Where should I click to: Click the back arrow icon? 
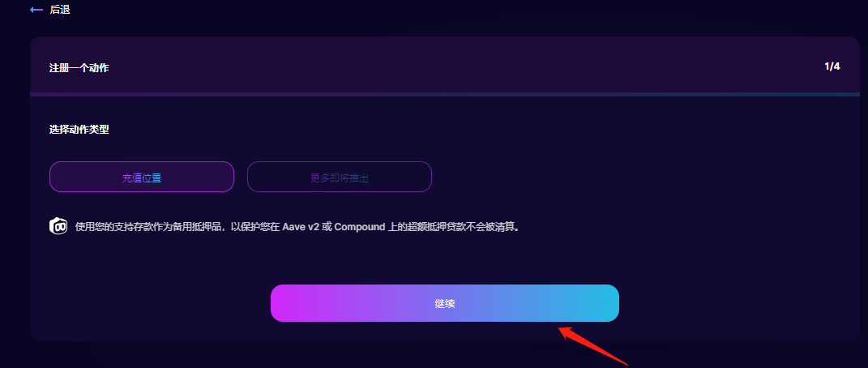coord(36,10)
